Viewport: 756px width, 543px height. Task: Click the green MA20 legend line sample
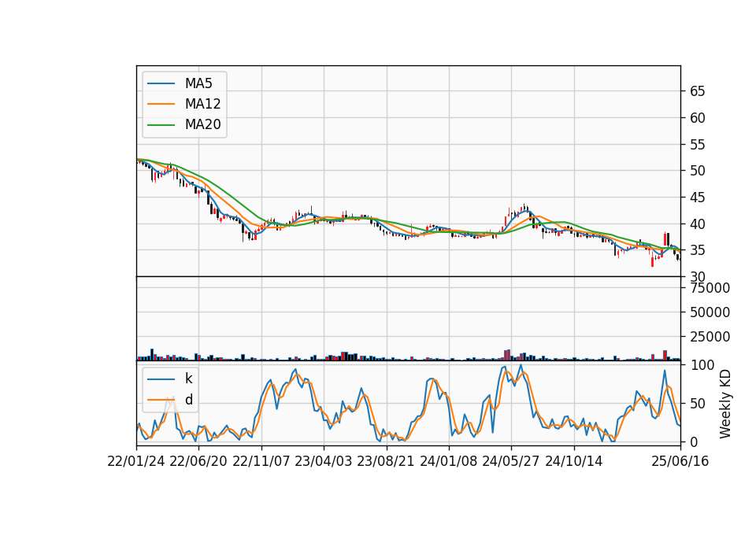161,125
